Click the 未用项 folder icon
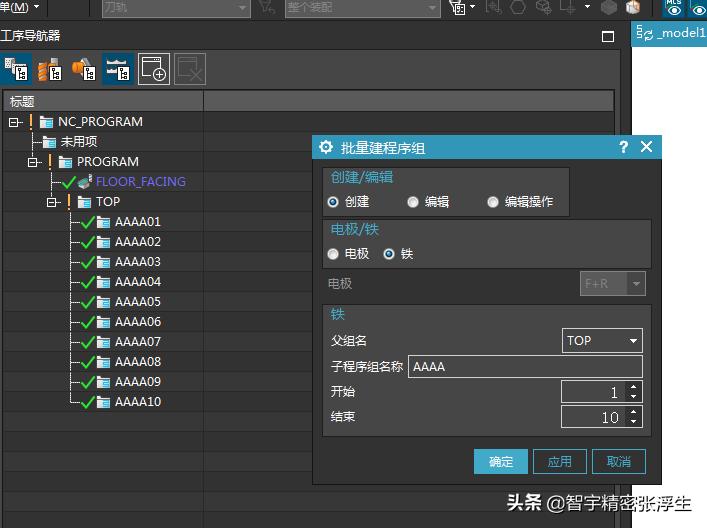The height and width of the screenshot is (528, 707). [49, 142]
